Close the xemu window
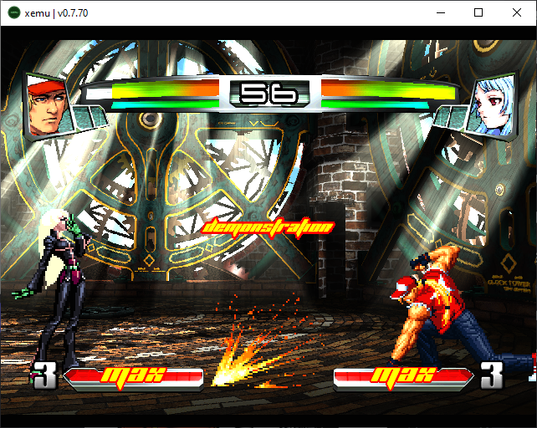Image resolution: width=537 pixels, height=428 pixels. (x=517, y=13)
